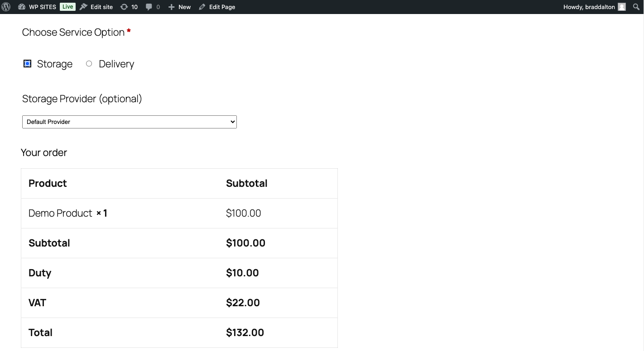Click the Delivery option label text

tap(116, 64)
